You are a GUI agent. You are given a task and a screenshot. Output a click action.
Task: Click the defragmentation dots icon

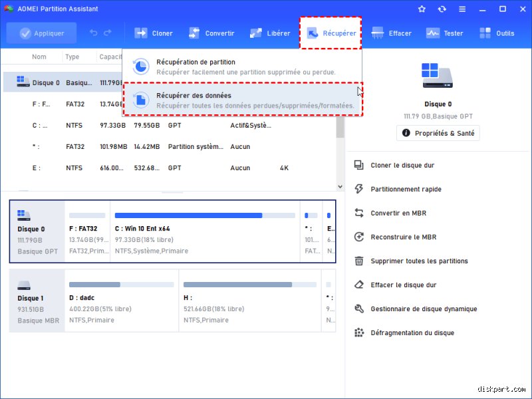click(x=359, y=332)
